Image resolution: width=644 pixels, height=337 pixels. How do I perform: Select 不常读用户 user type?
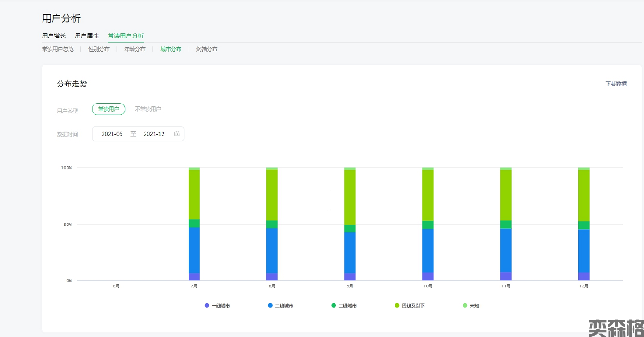click(x=148, y=109)
